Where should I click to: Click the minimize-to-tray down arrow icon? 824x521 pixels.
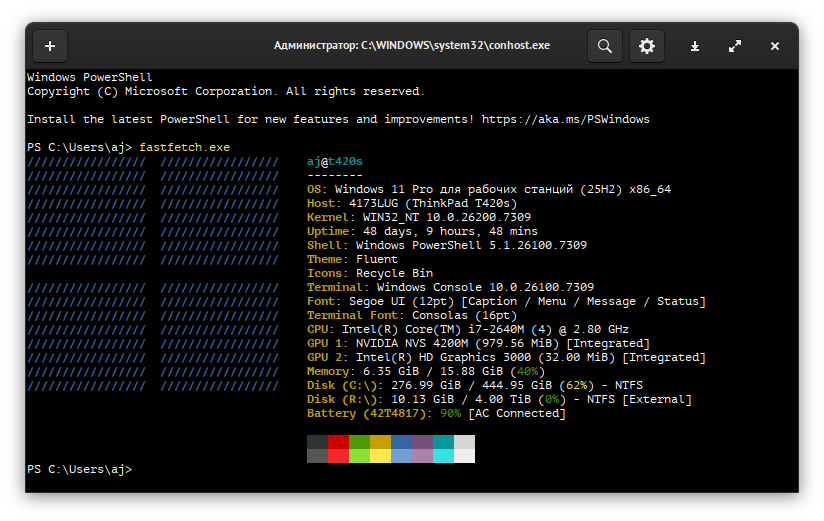point(695,46)
